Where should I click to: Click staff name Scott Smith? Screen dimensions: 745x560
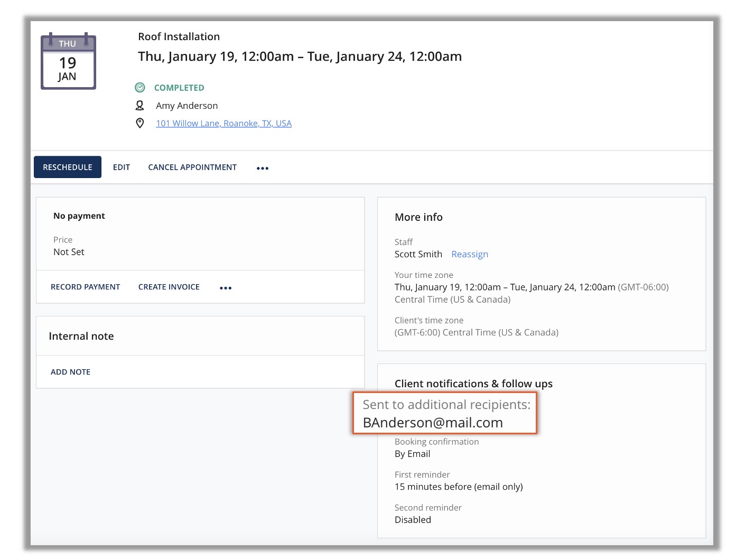point(418,254)
